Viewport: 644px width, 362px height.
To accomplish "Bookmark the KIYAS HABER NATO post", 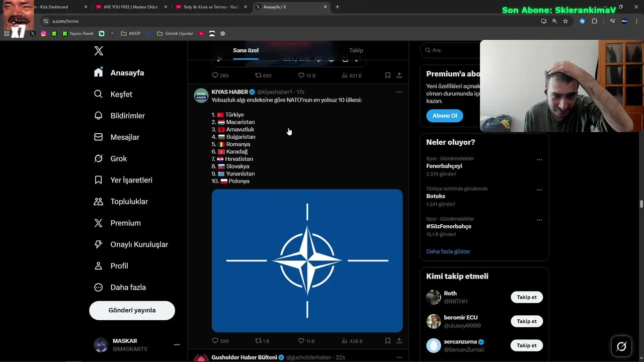I will pos(387,341).
